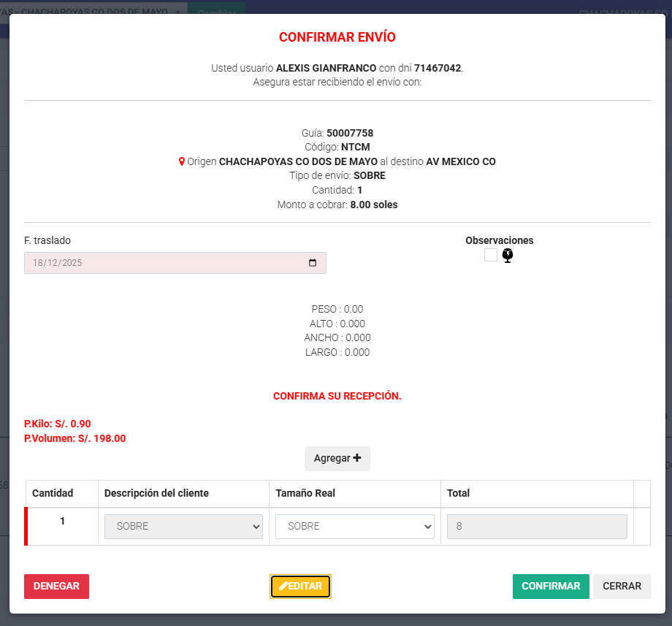Click the red DENEGAR button

pos(56,586)
